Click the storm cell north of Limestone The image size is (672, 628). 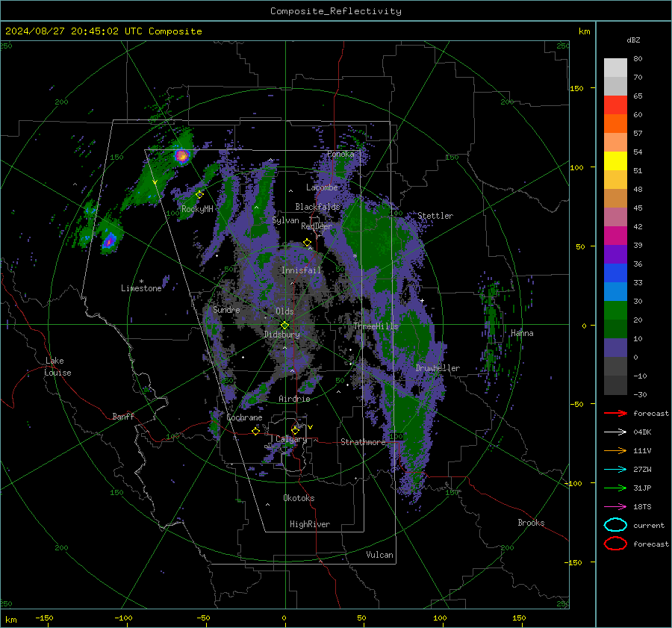(109, 241)
